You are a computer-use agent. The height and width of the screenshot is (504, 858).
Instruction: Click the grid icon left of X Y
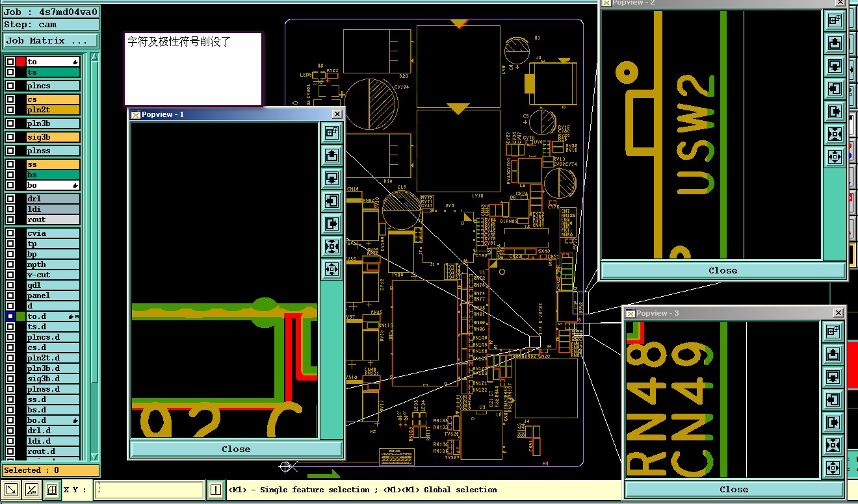point(51,490)
